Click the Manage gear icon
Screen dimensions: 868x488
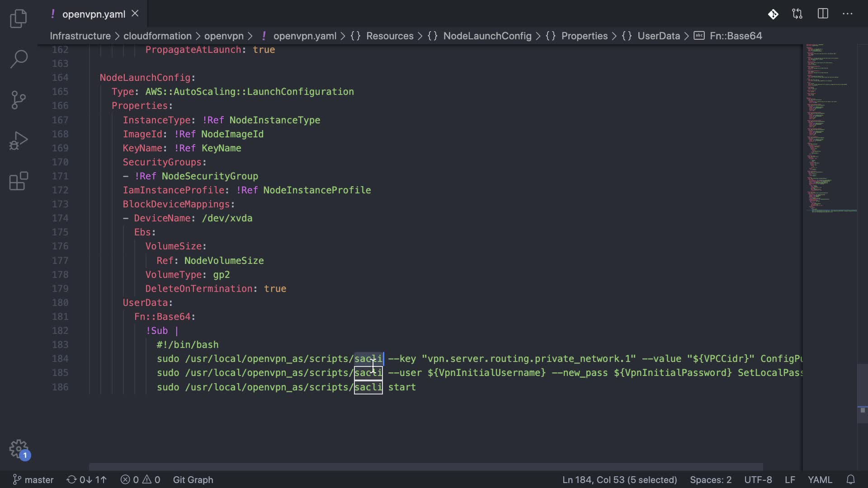[19, 449]
